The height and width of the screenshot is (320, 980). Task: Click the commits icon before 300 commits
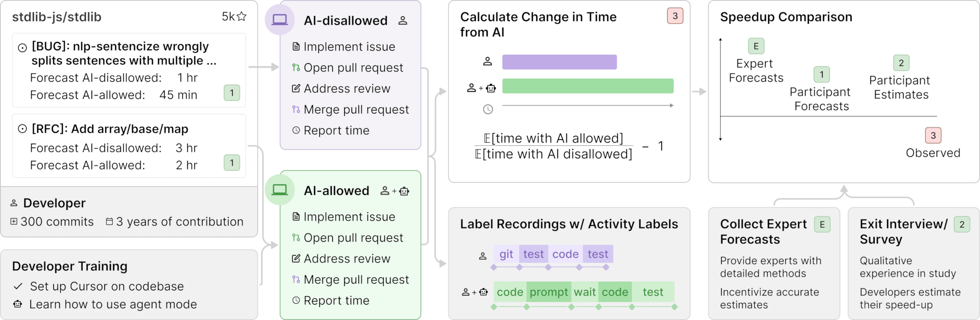coord(14,222)
